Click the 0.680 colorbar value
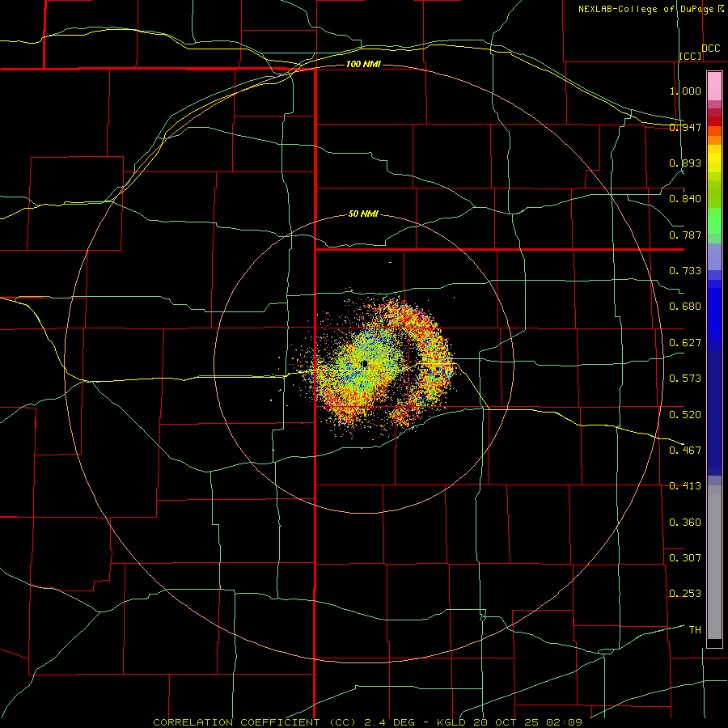 point(685,307)
